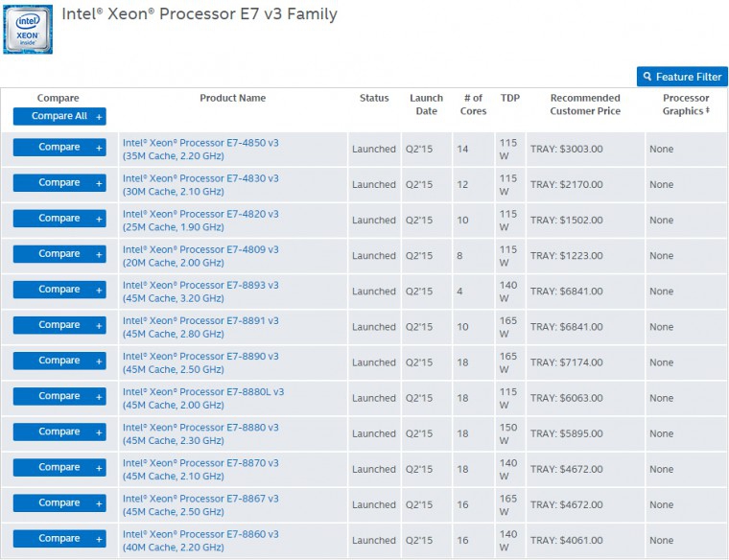Screen dimensions: 729x560
Task: Click the # of Cores column header
Action: pyautogui.click(x=473, y=105)
